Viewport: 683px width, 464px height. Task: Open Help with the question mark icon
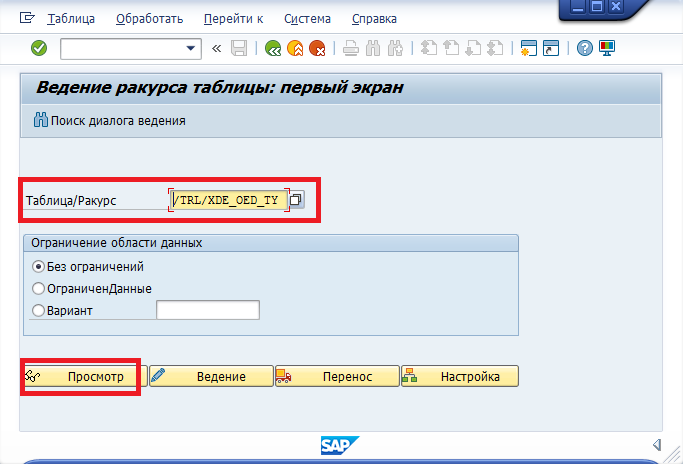coord(585,48)
